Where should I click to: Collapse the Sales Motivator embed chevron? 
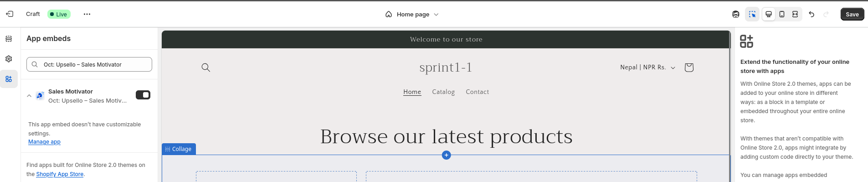(29, 96)
